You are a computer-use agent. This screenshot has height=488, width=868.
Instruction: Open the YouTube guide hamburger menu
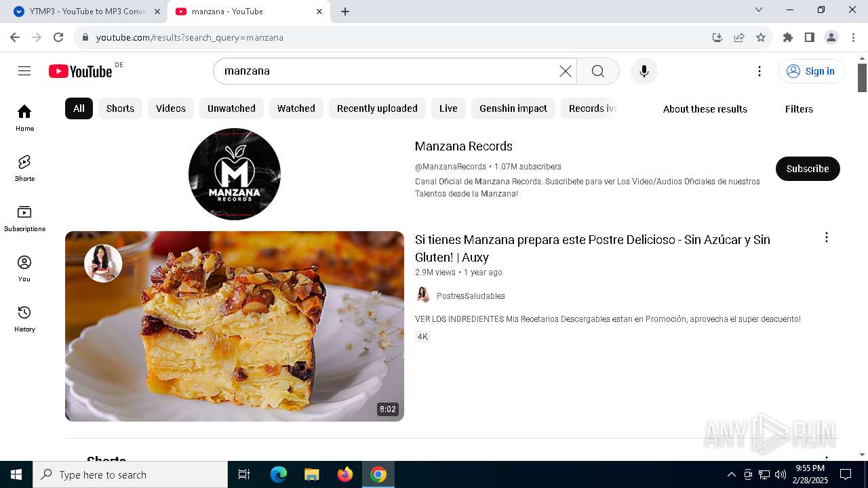point(24,71)
